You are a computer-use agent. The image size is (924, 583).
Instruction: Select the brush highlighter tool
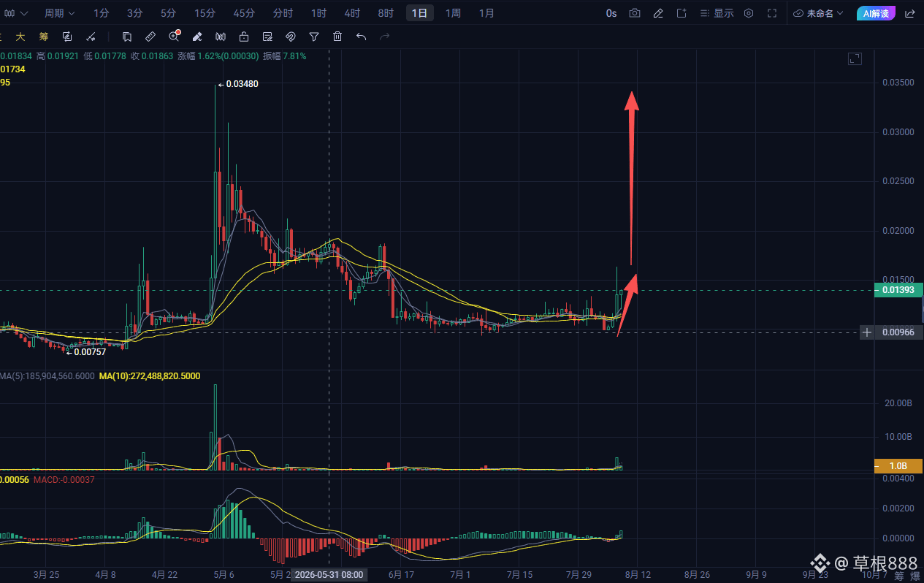[197, 37]
